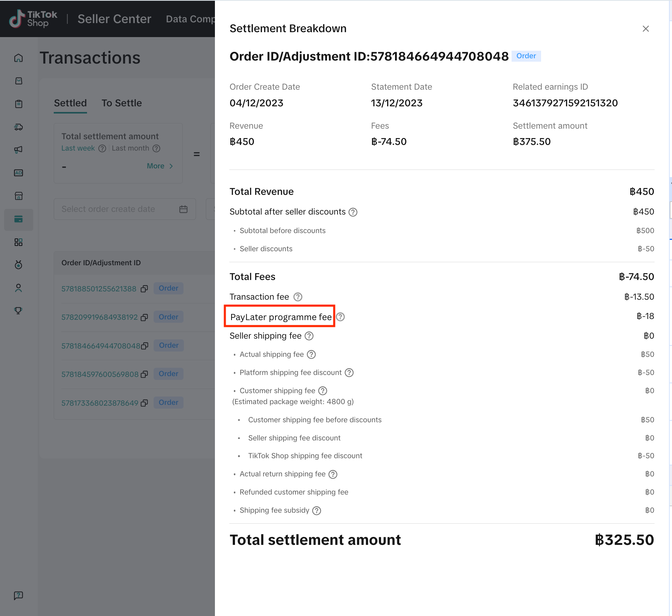The width and height of the screenshot is (672, 616).
Task: Click the Last week link
Action: click(x=78, y=148)
